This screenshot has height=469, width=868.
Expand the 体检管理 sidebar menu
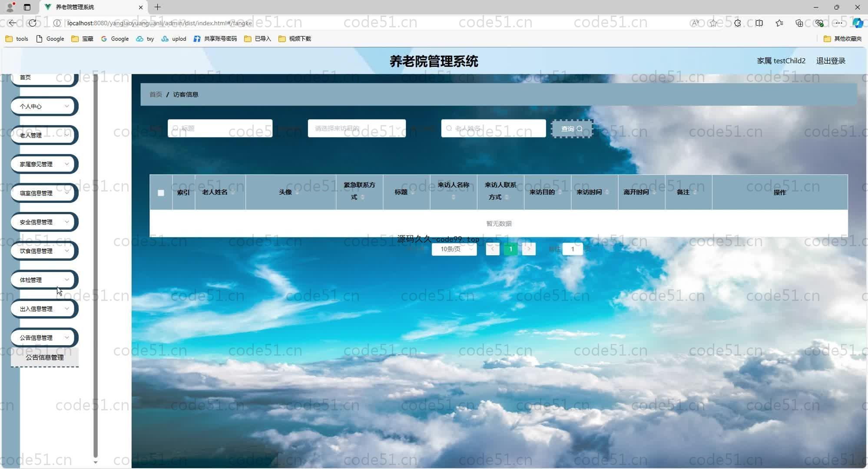pos(44,280)
